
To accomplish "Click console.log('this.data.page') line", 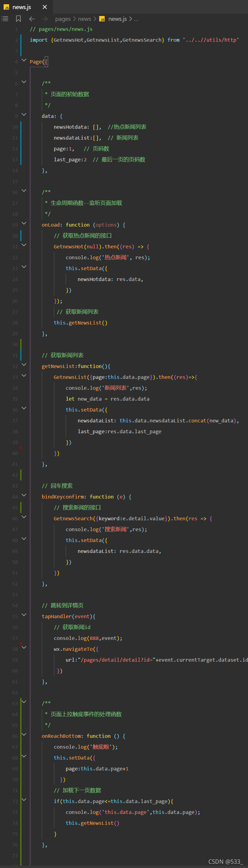I will point(133,812).
